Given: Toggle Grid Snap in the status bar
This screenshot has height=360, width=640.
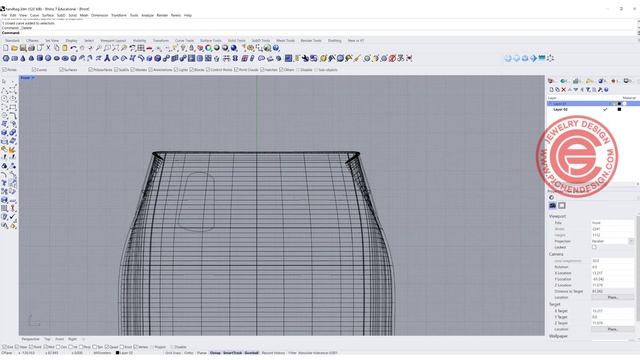Looking at the screenshot, I should click(x=173, y=353).
